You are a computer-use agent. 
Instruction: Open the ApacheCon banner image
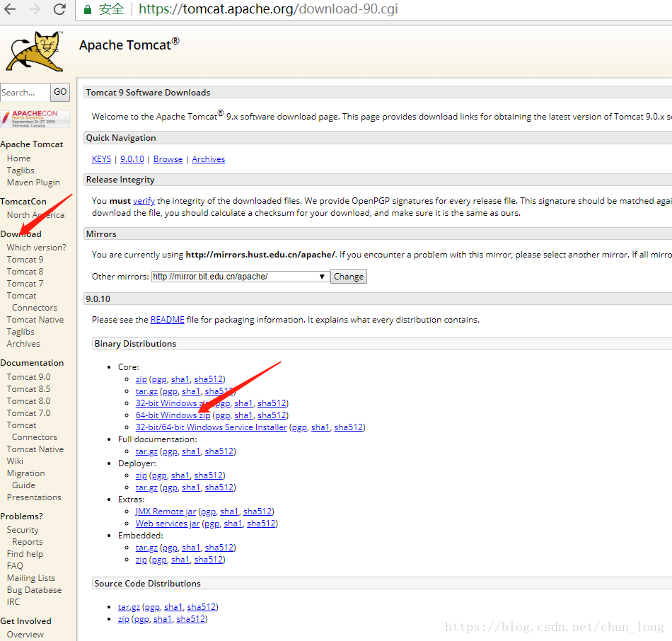click(35, 119)
